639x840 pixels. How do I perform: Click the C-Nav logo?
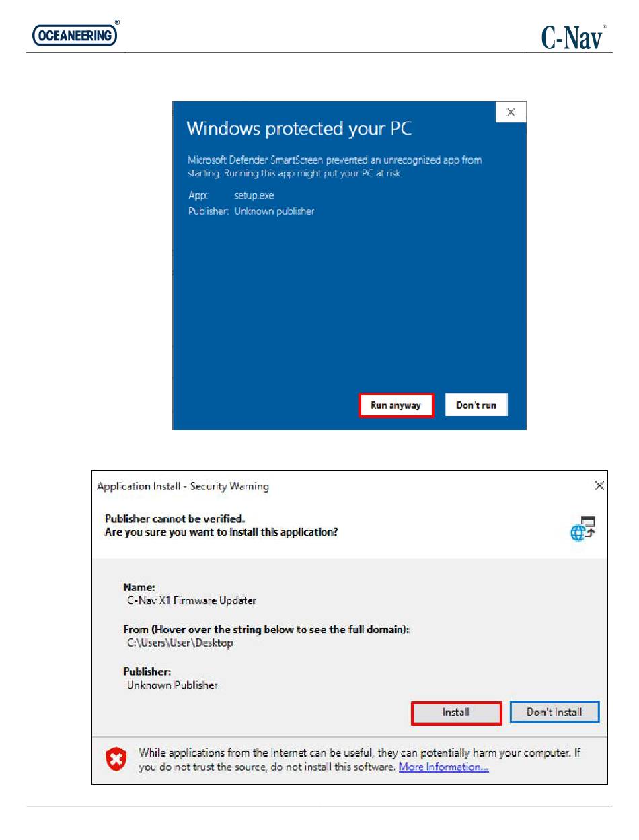574,36
